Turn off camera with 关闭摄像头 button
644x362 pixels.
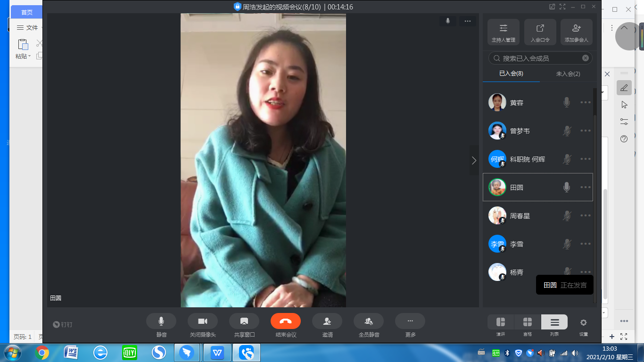pyautogui.click(x=203, y=321)
